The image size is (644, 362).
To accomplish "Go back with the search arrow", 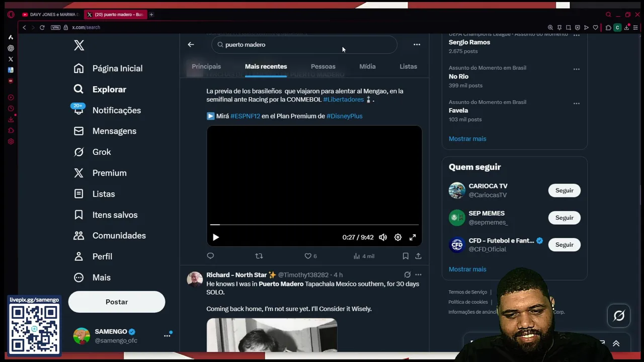I will pyautogui.click(x=191, y=45).
